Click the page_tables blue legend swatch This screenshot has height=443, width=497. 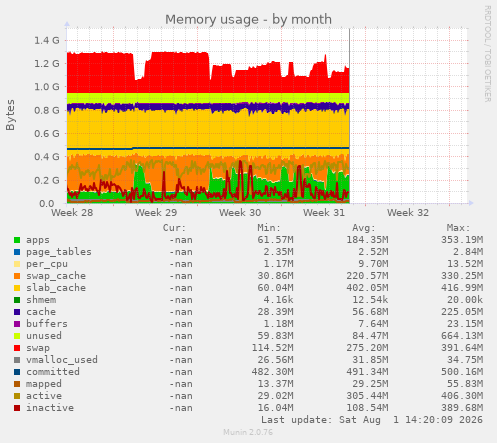[17, 252]
